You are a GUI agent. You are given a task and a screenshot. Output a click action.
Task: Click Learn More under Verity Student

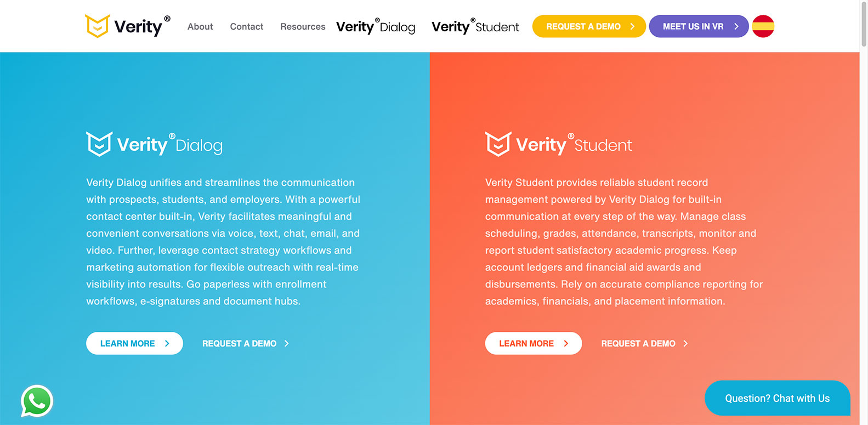pyautogui.click(x=534, y=343)
